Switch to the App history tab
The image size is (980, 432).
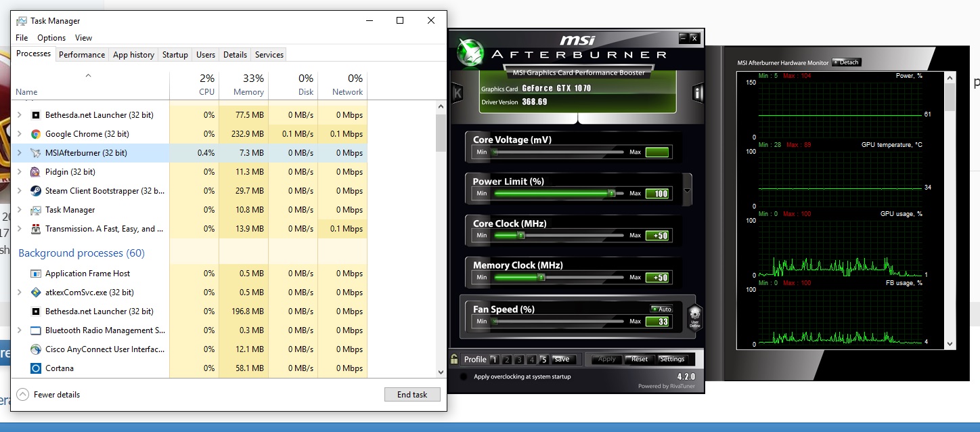[133, 55]
